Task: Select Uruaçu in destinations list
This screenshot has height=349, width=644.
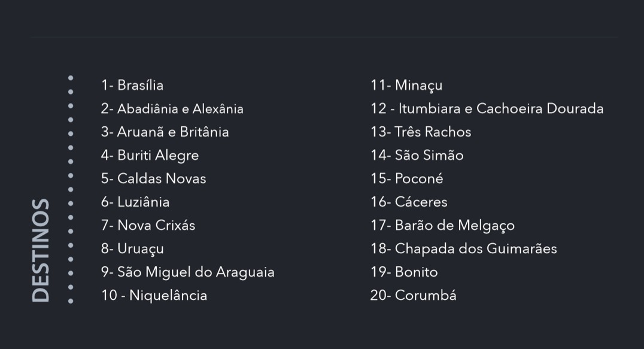Action: (132, 248)
